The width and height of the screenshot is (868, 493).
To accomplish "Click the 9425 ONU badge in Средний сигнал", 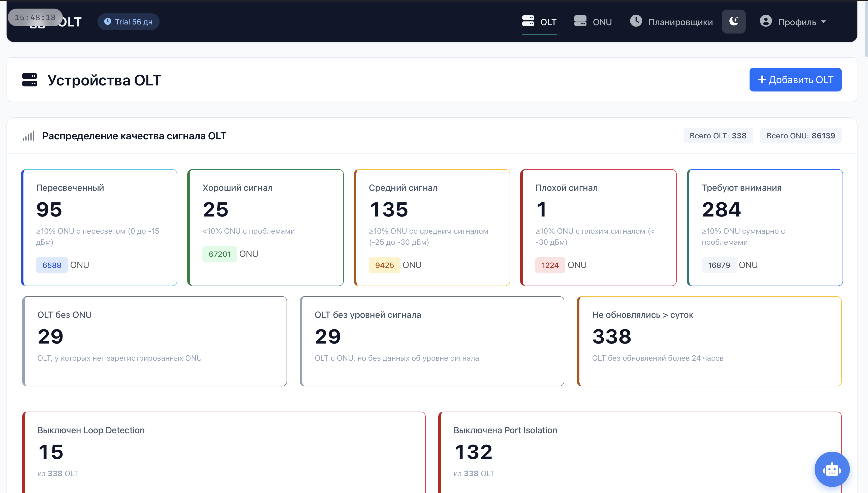I will pyautogui.click(x=384, y=265).
